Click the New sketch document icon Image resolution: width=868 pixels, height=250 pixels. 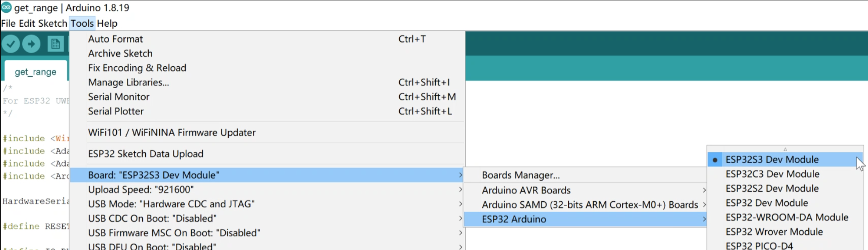coord(55,44)
